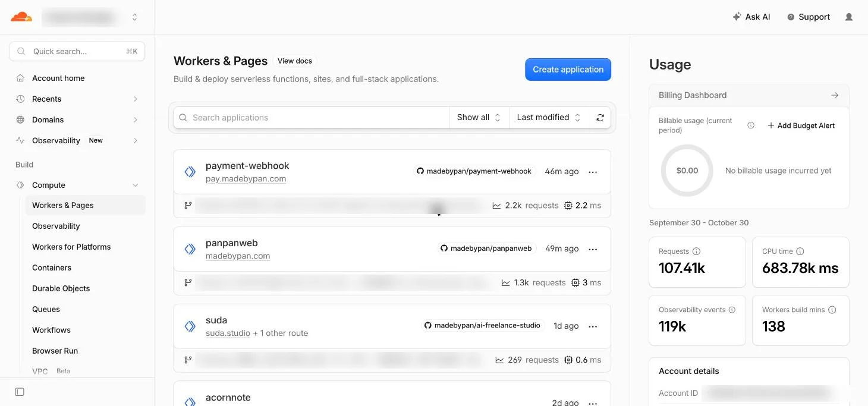Open the Show all filter dropdown
This screenshot has height=406, width=868.
click(479, 118)
